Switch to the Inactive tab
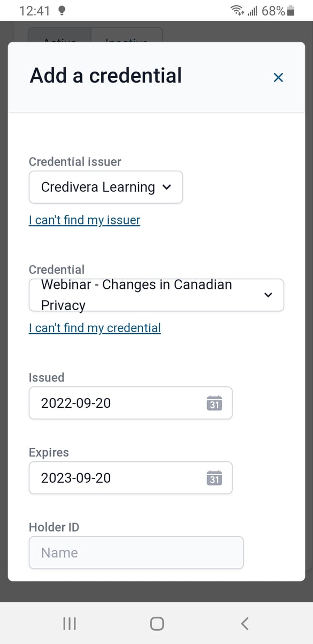 (127, 40)
